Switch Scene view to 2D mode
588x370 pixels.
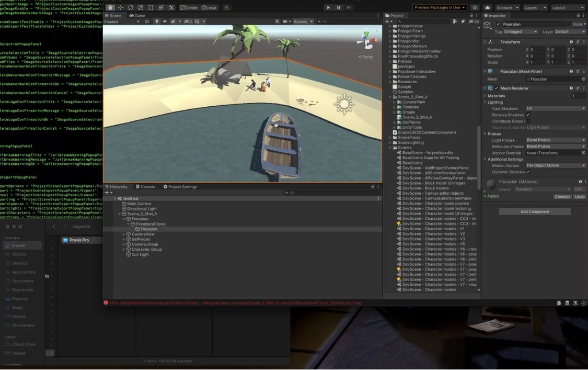pos(147,21)
